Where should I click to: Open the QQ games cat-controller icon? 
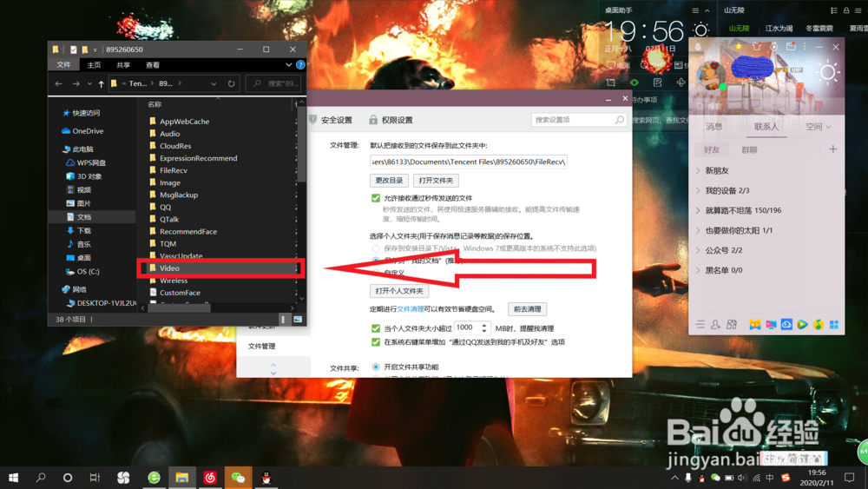[754, 325]
